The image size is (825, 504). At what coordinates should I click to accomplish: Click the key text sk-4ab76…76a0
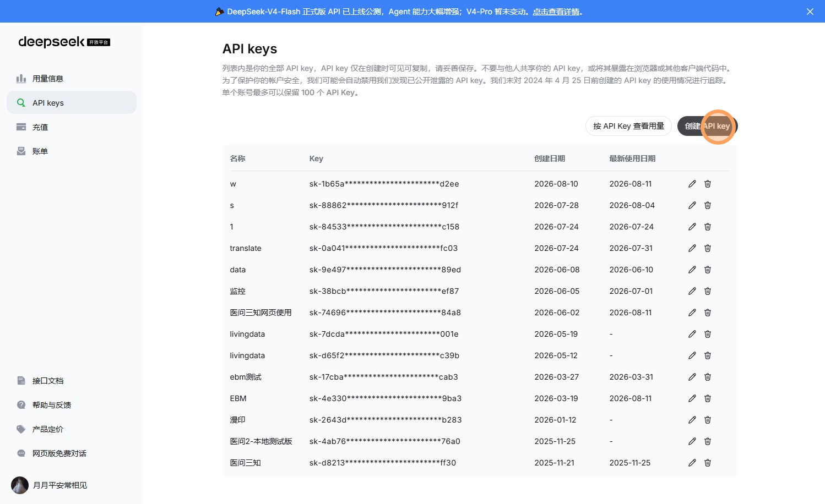coord(385,441)
